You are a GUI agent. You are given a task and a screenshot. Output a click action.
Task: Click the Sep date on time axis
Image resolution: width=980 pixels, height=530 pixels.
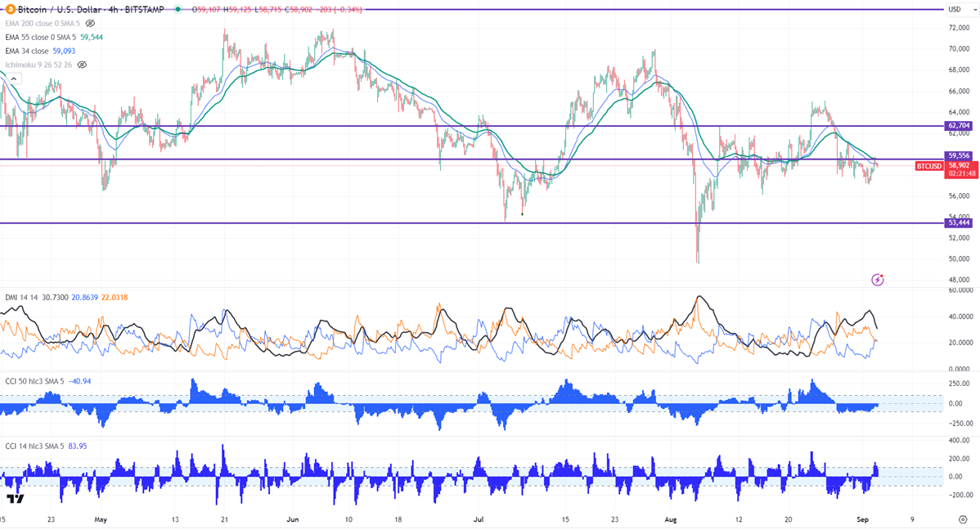click(x=862, y=519)
